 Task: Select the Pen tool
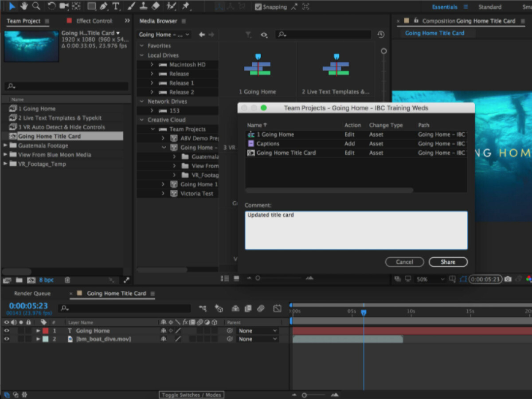[x=104, y=6]
